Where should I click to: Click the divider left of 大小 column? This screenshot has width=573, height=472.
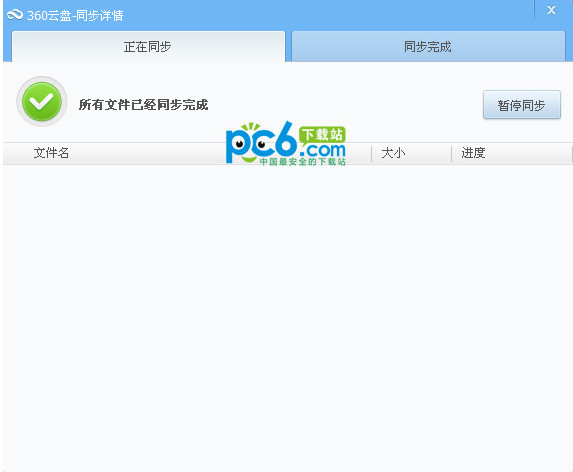tap(371, 153)
